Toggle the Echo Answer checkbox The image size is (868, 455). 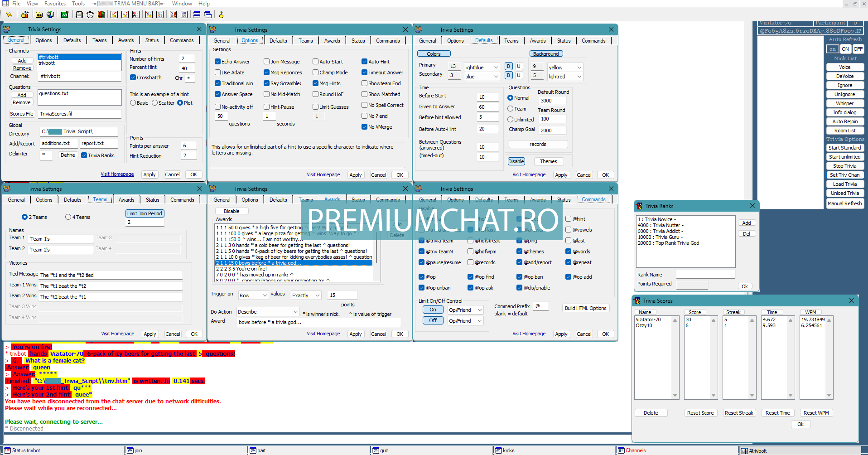pos(217,62)
